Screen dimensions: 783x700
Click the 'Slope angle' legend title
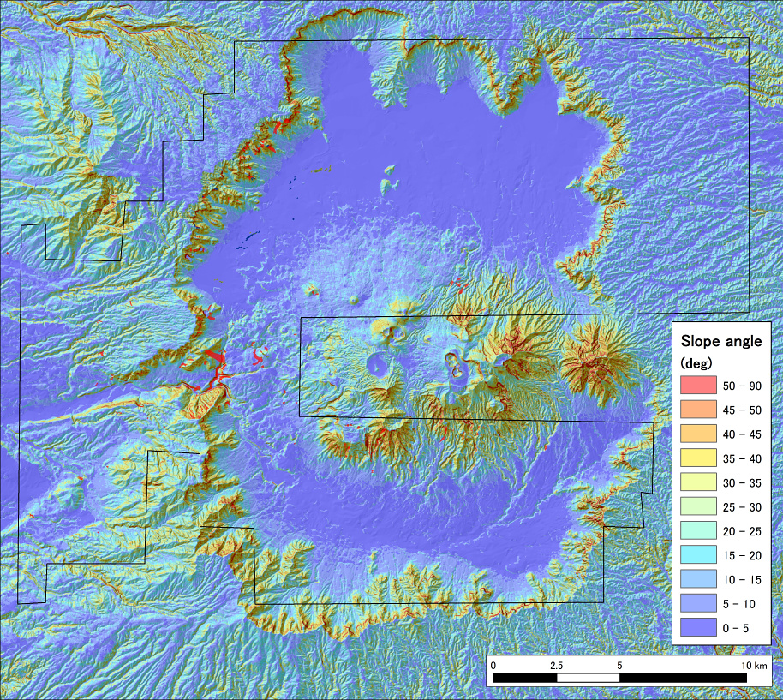coord(721,342)
